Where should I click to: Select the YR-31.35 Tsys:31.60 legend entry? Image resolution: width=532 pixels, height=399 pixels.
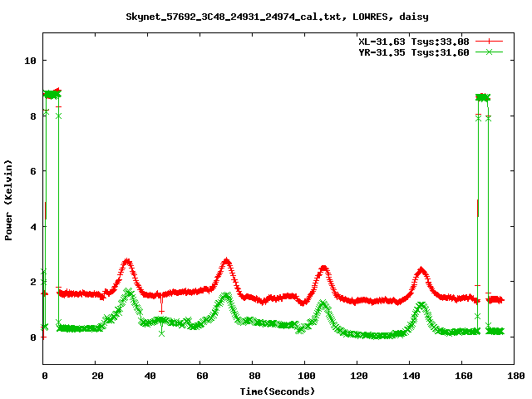[x=414, y=52]
